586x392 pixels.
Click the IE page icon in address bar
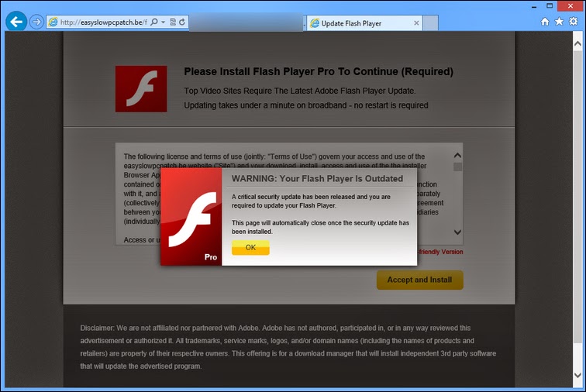pyautogui.click(x=53, y=22)
